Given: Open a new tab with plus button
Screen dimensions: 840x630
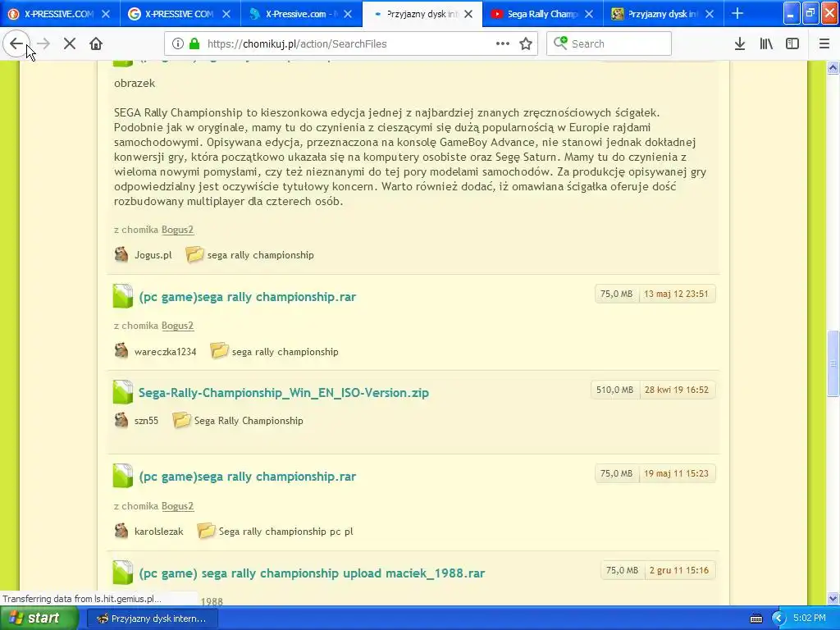Looking at the screenshot, I should (x=737, y=13).
